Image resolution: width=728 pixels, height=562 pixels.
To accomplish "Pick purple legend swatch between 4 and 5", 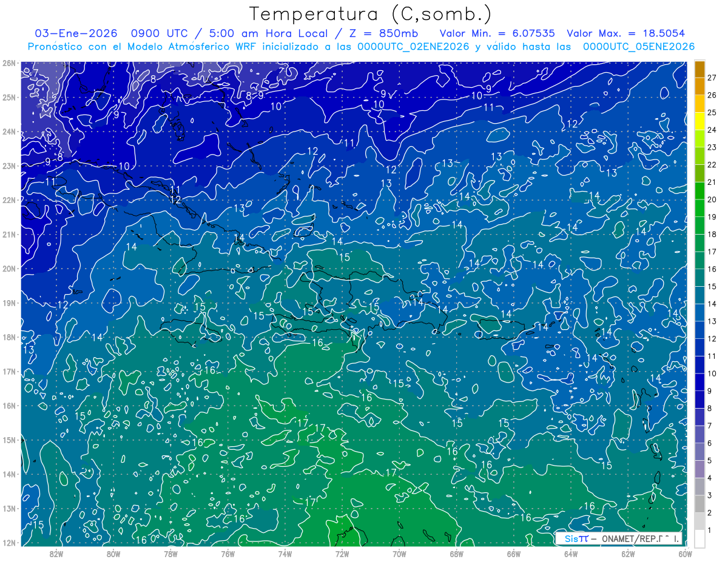I will click(699, 470).
